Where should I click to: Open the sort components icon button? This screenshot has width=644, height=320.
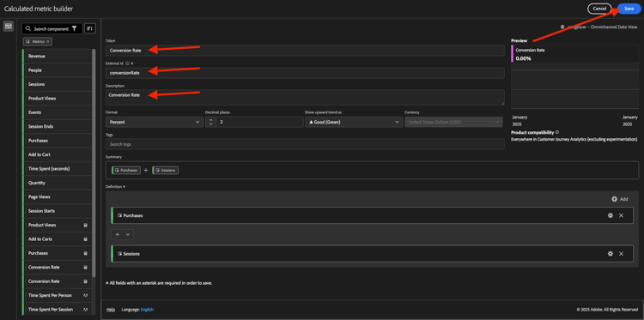point(89,28)
